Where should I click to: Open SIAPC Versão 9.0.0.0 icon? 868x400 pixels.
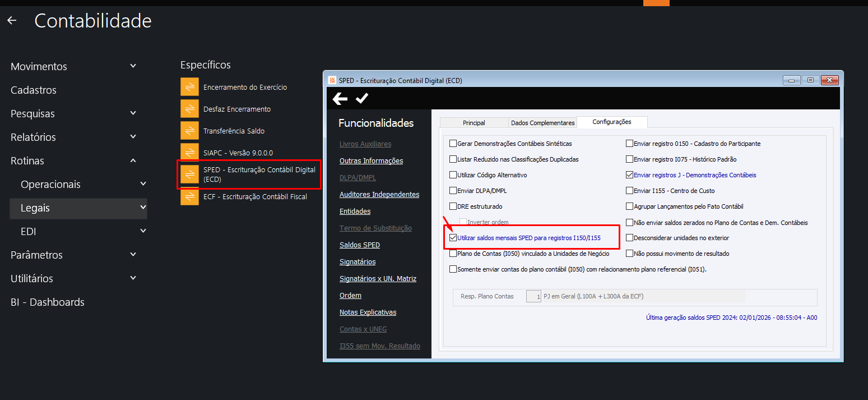[x=189, y=153]
